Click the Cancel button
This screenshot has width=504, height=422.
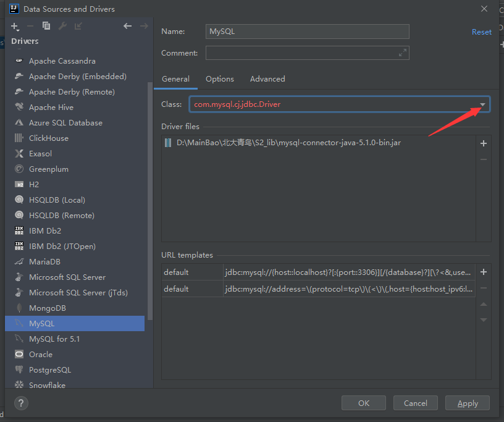[x=415, y=403]
